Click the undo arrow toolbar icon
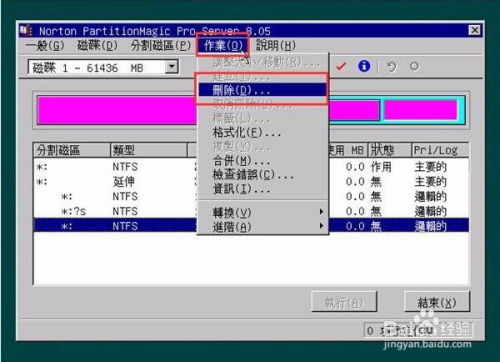 coord(391,67)
